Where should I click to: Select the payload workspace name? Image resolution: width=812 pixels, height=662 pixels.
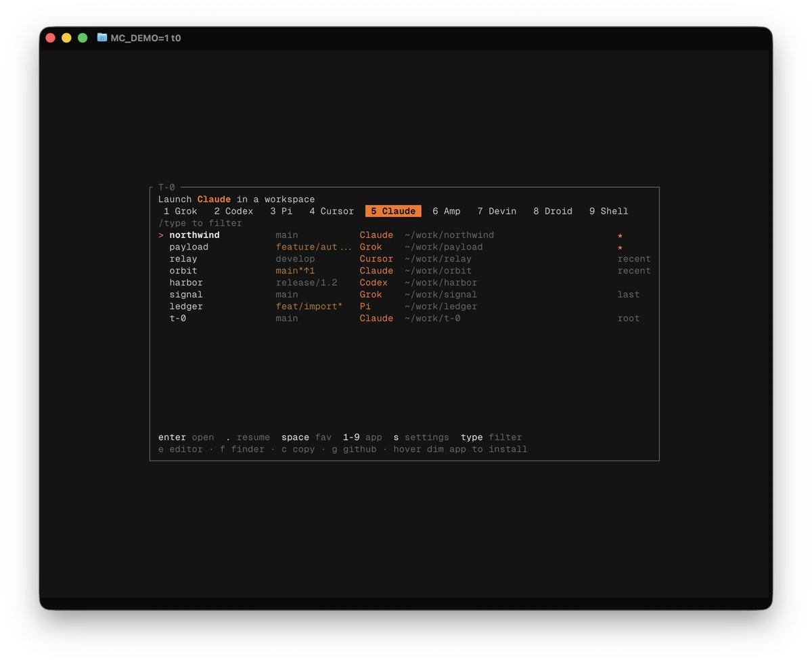[x=189, y=247]
